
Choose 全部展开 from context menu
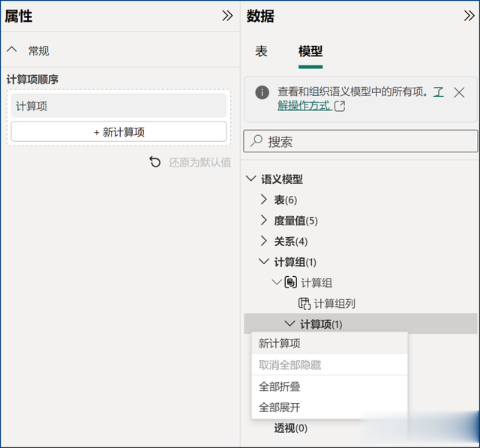coord(329,407)
